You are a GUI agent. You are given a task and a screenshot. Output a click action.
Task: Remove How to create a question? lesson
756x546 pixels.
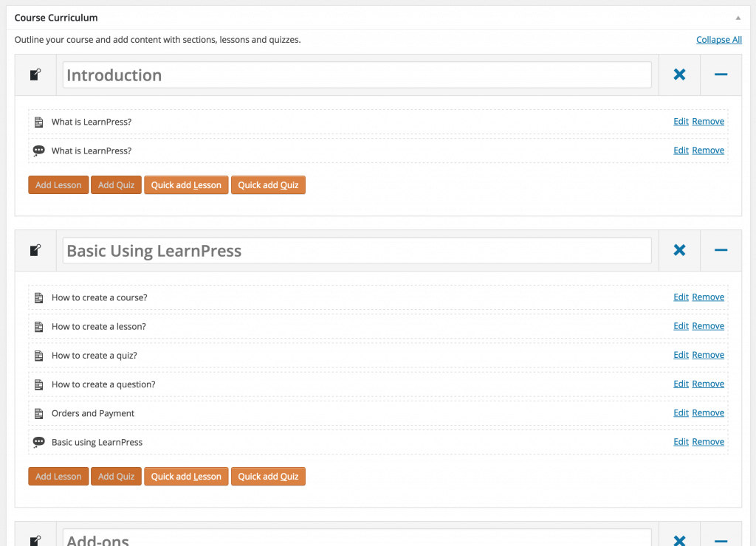click(x=708, y=384)
